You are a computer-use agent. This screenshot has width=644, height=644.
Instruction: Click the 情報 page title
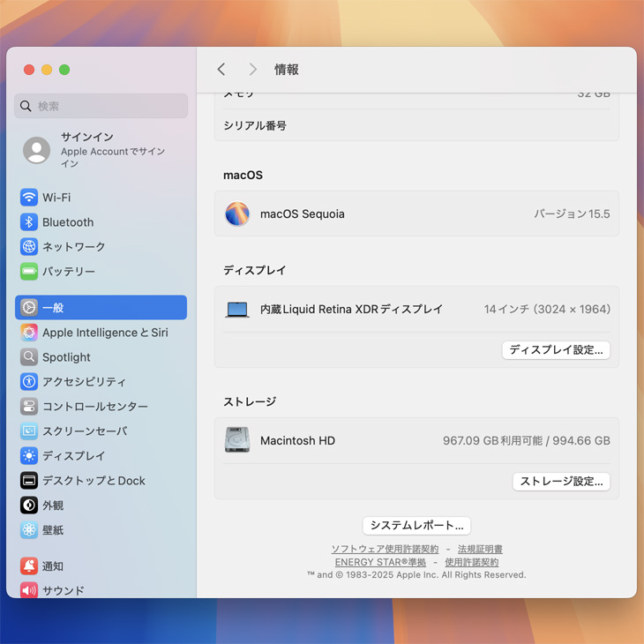pyautogui.click(x=286, y=70)
